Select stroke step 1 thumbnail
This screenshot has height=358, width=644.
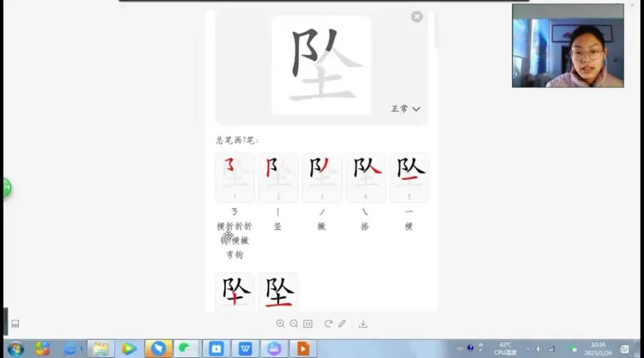234,177
